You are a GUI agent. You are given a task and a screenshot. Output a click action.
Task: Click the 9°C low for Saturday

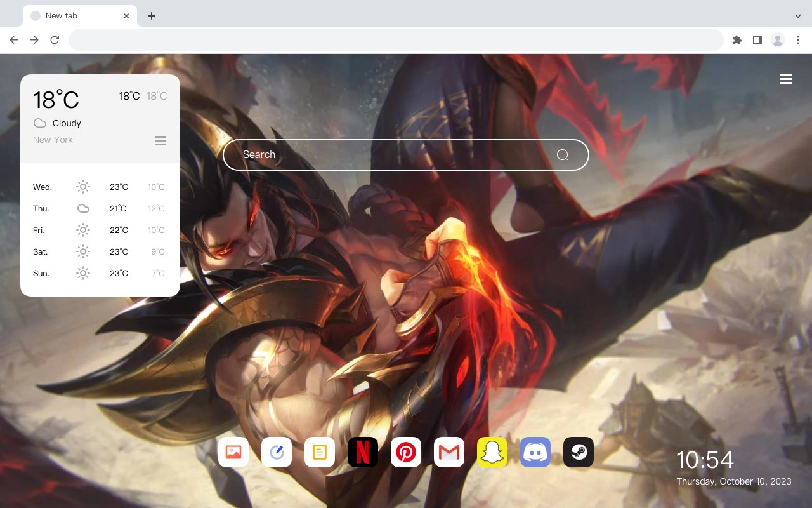click(158, 251)
